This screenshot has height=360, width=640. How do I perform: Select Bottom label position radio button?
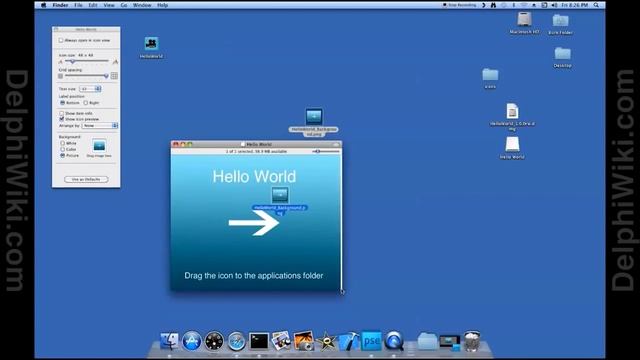click(62, 103)
